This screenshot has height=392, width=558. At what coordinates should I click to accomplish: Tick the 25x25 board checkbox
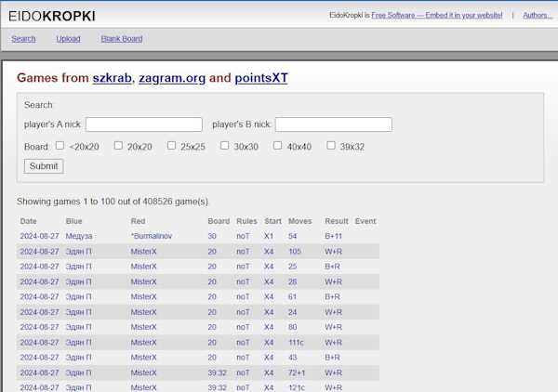pos(171,146)
